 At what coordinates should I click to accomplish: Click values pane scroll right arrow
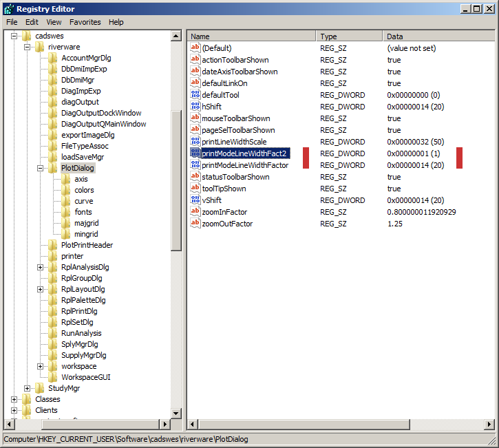[x=489, y=424]
